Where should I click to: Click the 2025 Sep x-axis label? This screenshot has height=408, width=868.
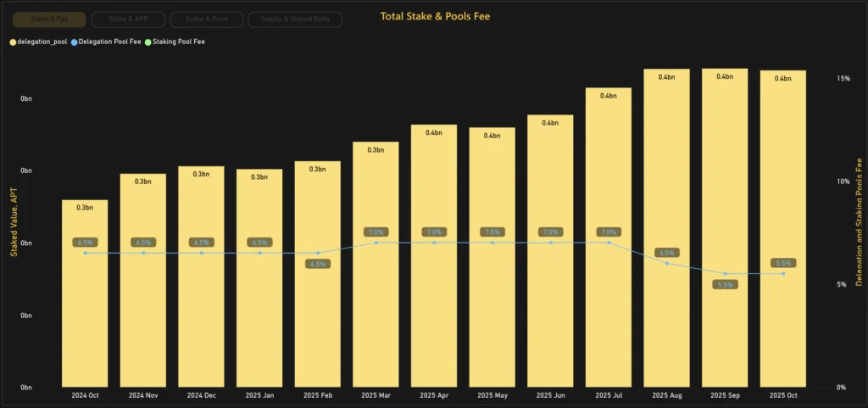click(725, 396)
